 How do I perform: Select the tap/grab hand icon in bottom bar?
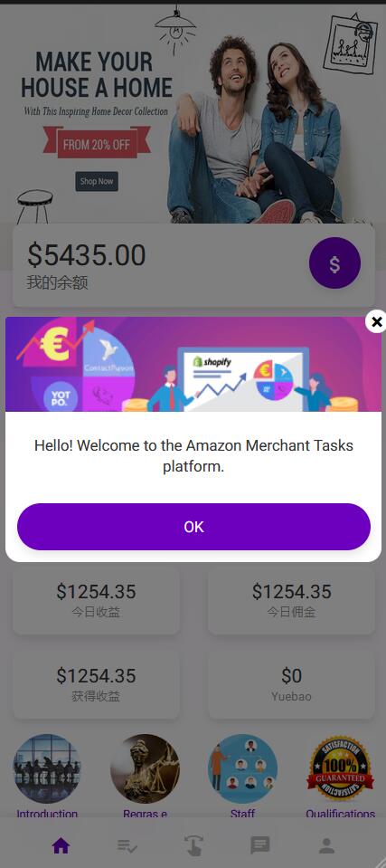tap(193, 845)
